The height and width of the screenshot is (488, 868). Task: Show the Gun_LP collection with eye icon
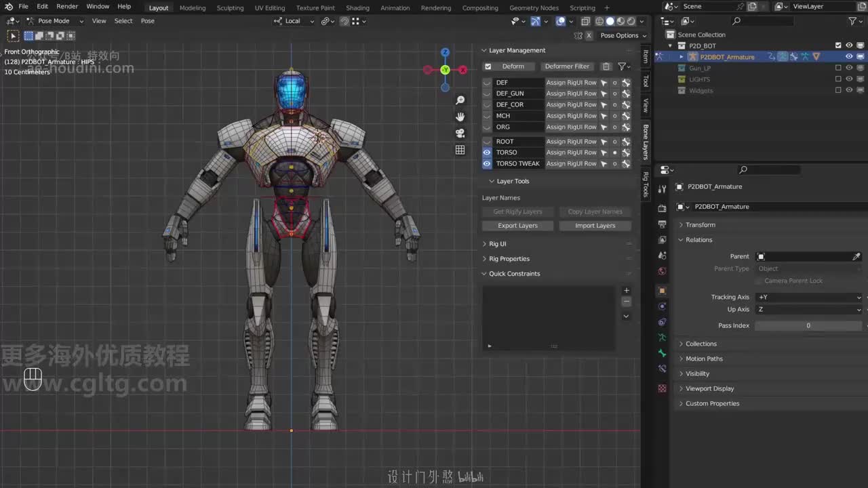click(x=849, y=68)
